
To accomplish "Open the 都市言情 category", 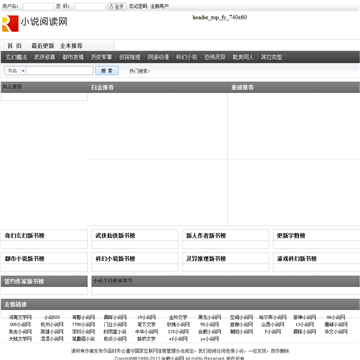I will point(73,57).
